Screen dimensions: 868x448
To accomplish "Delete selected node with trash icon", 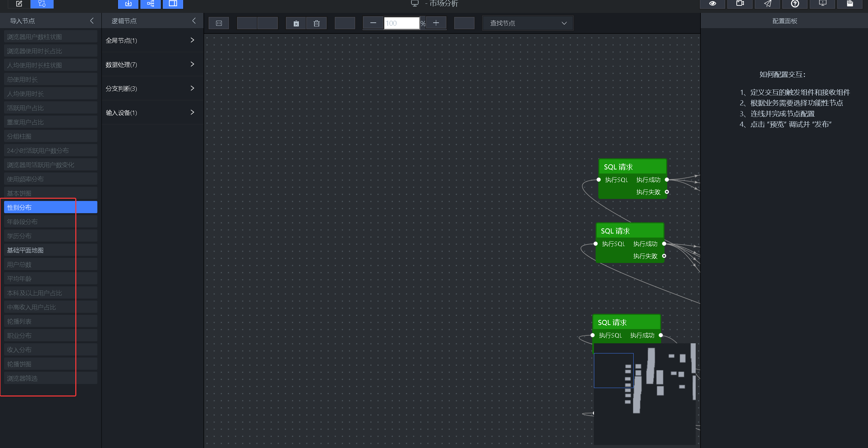I will 316,23.
